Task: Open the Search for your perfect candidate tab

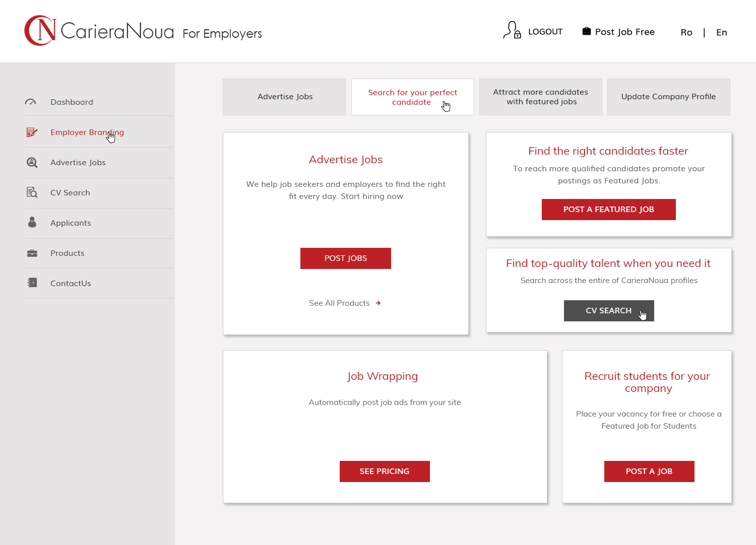Action: 412,97
